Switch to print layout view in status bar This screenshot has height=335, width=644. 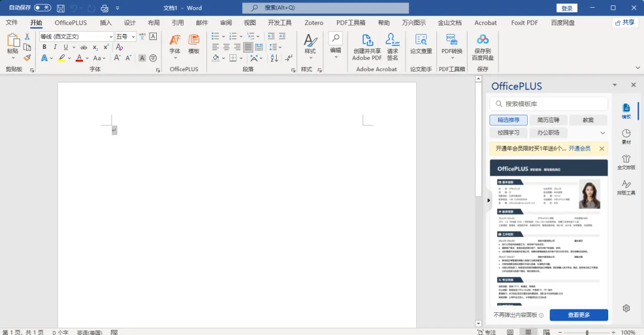coord(528,331)
